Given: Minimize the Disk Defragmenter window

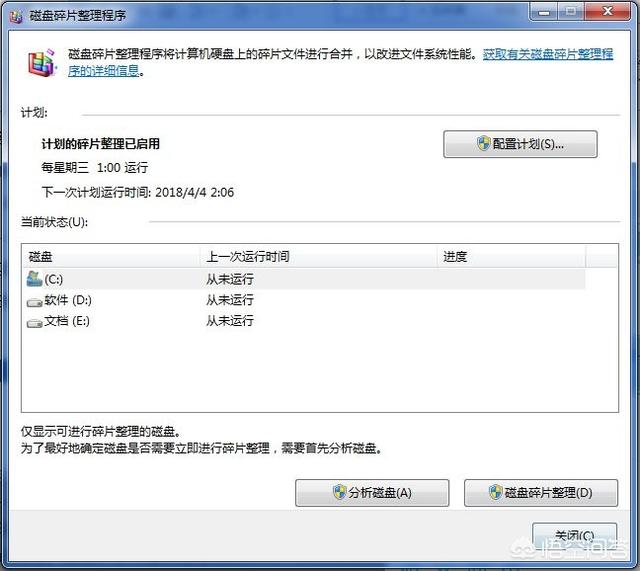Looking at the screenshot, I should [x=544, y=12].
